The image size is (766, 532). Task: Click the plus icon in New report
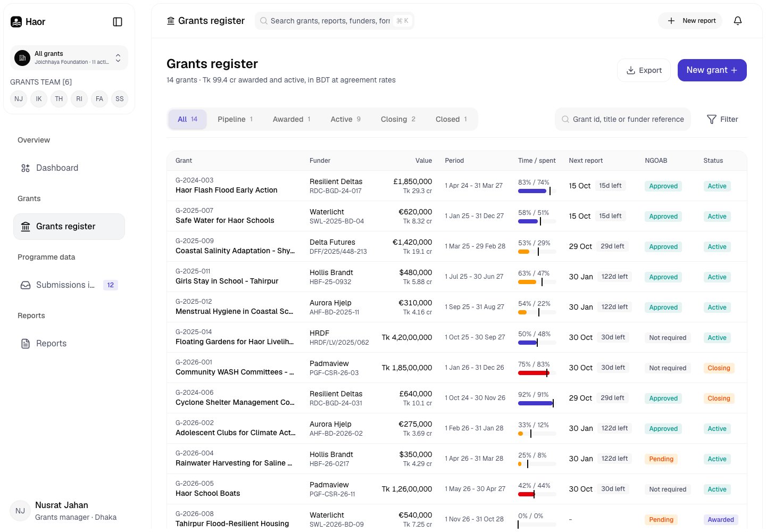(x=671, y=21)
